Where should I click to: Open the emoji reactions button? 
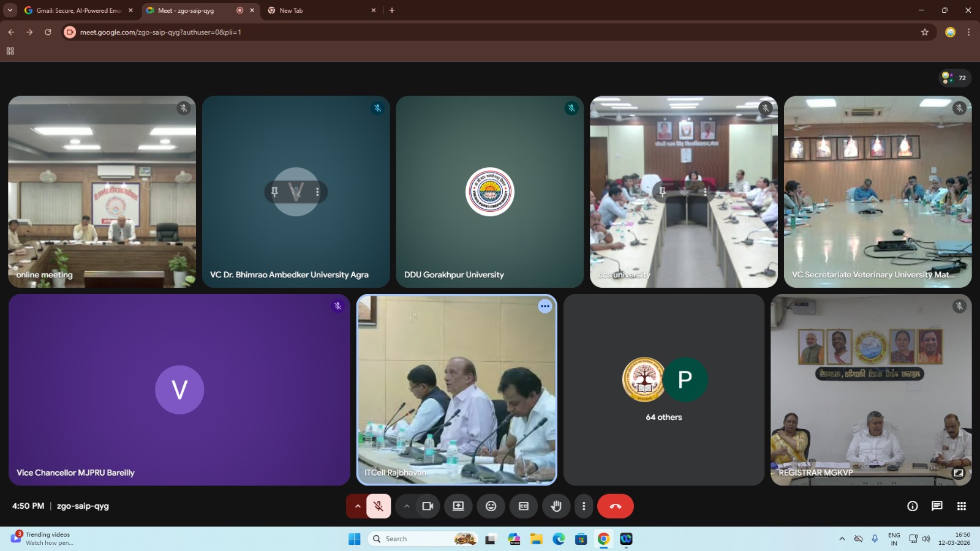(x=491, y=506)
